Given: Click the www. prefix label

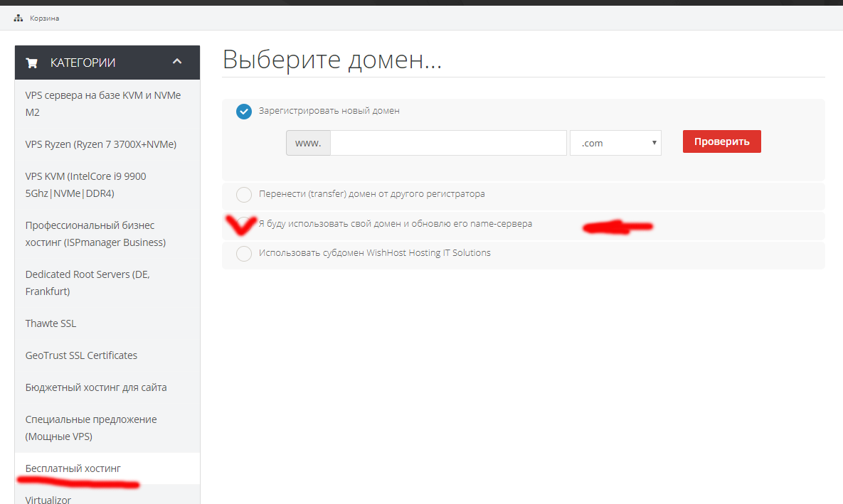Looking at the screenshot, I should pos(308,143).
